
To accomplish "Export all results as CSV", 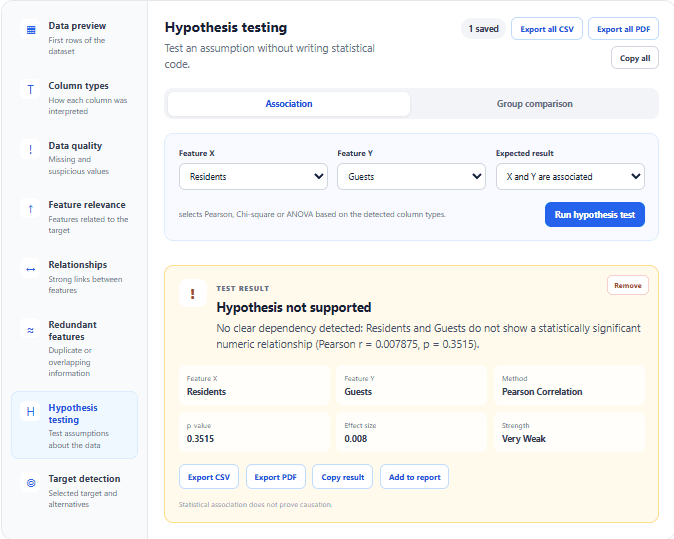I will 547,29.
